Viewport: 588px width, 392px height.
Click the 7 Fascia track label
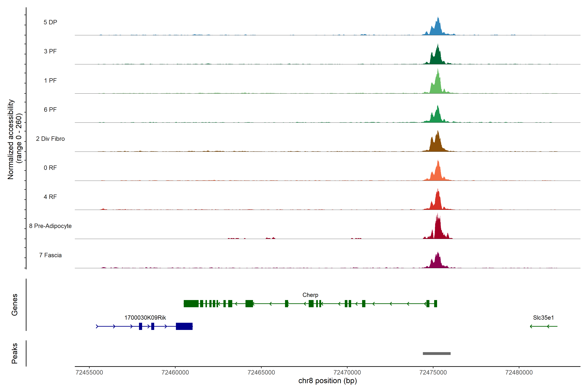tap(50, 255)
